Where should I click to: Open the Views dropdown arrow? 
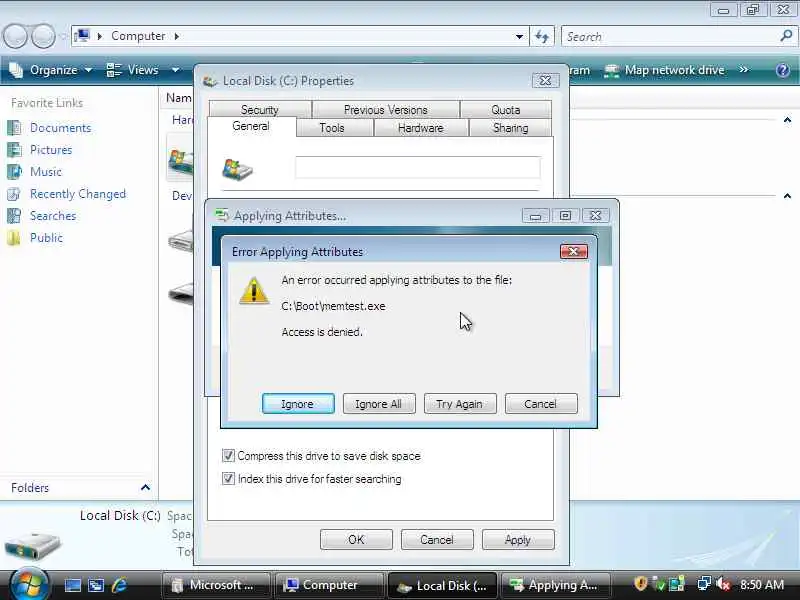[175, 70]
